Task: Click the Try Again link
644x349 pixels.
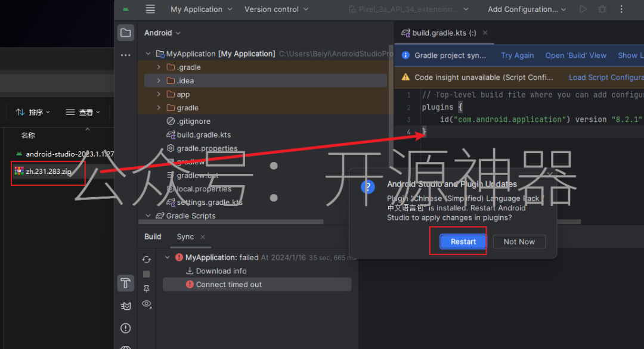Action: 517,55
